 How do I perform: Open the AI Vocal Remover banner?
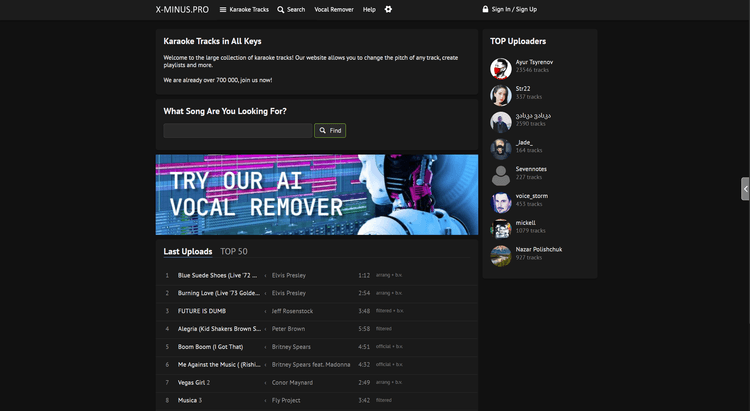(317, 194)
